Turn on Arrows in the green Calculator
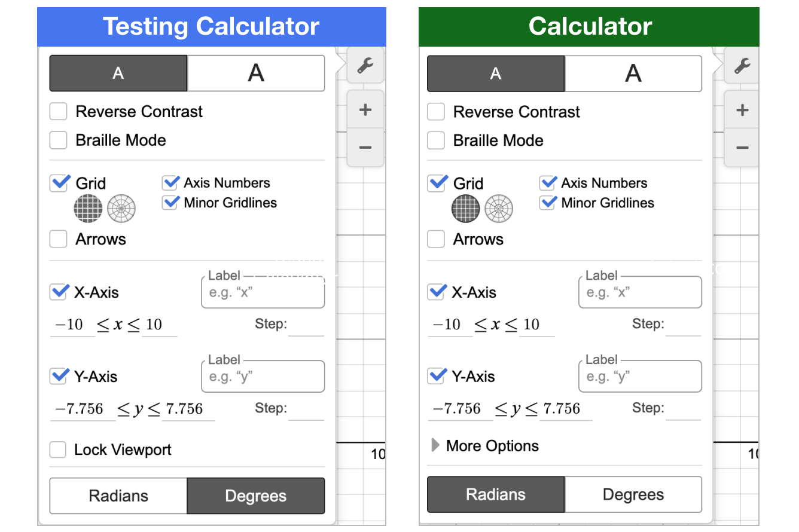Image resolution: width=799 pixels, height=532 pixels. click(x=436, y=239)
